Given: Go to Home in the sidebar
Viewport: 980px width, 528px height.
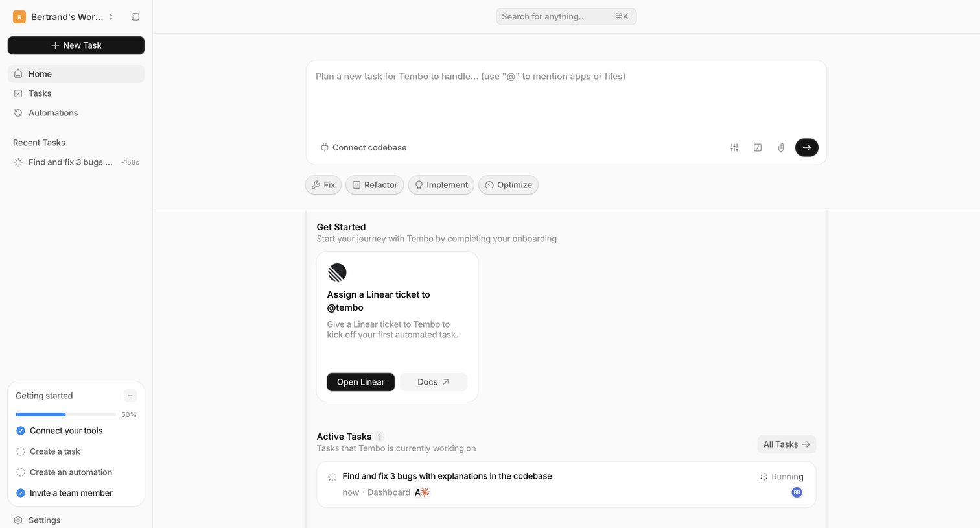Looking at the screenshot, I should [x=76, y=74].
